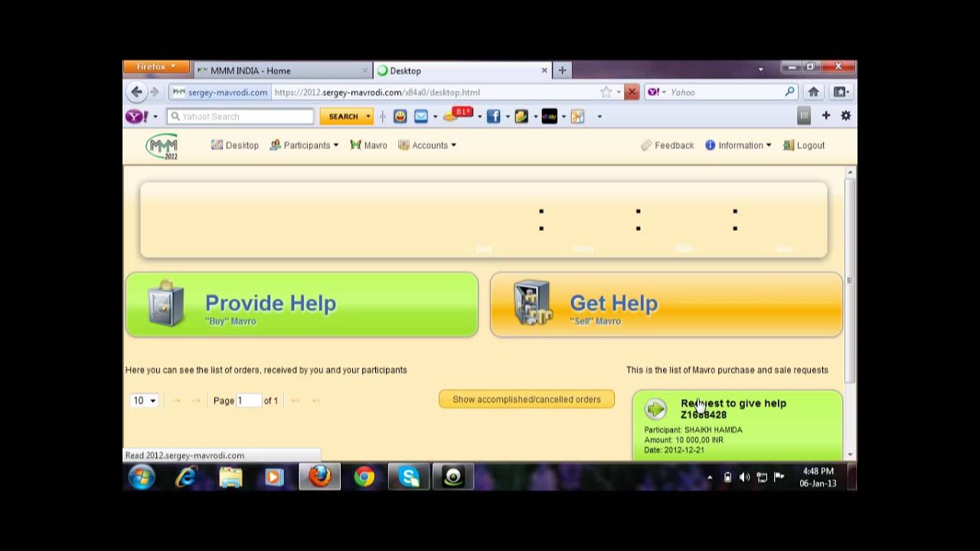Stop loading with the red X button
The height and width of the screenshot is (551, 980).
[632, 92]
